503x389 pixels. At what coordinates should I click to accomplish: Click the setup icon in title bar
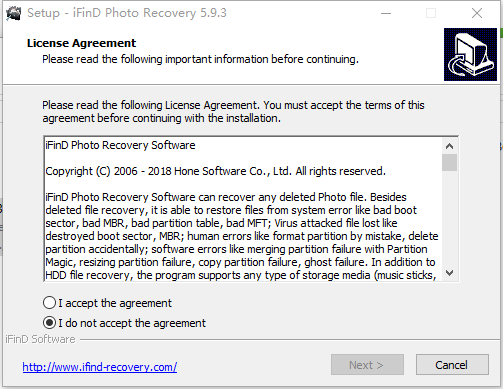[13, 13]
